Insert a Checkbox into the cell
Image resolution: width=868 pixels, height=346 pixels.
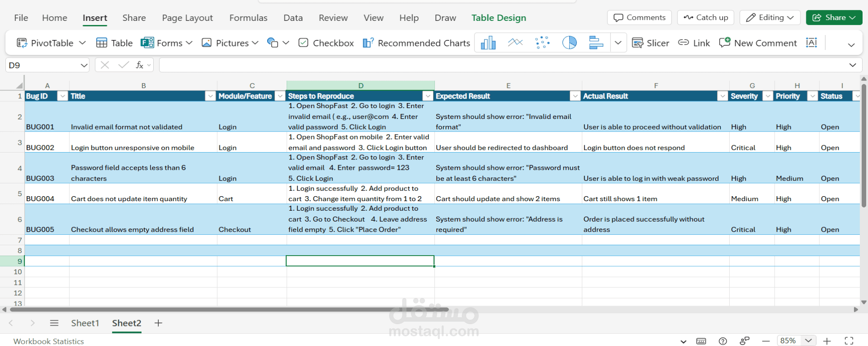coord(326,43)
